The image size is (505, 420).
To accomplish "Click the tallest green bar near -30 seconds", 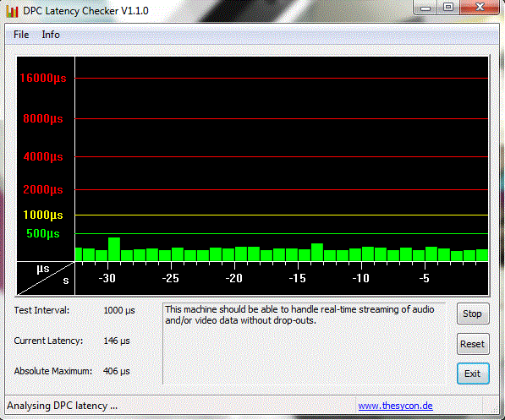I will coord(114,249).
